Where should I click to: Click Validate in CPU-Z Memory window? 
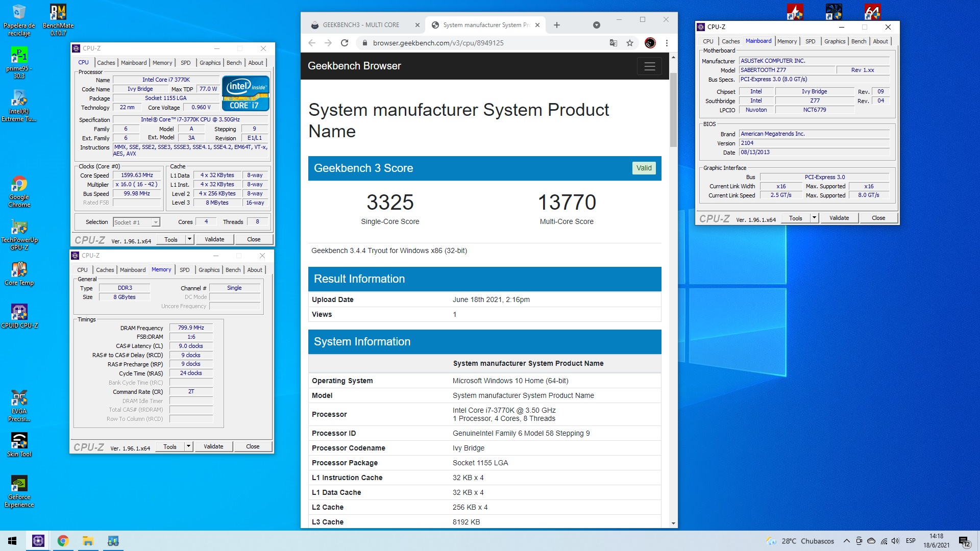(213, 446)
